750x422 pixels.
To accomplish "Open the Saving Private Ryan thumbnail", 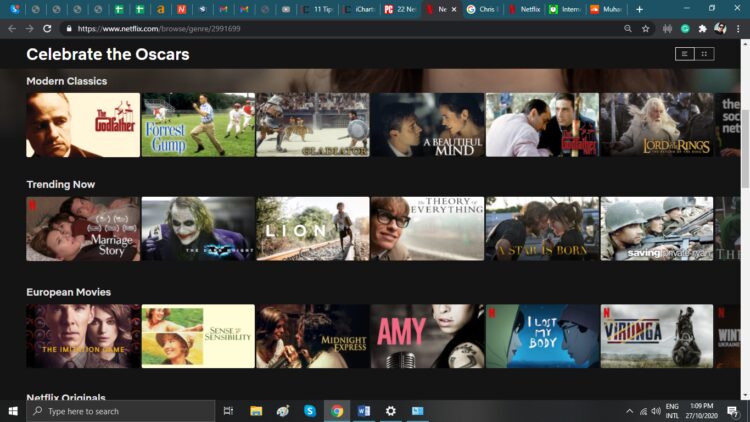I will (657, 229).
